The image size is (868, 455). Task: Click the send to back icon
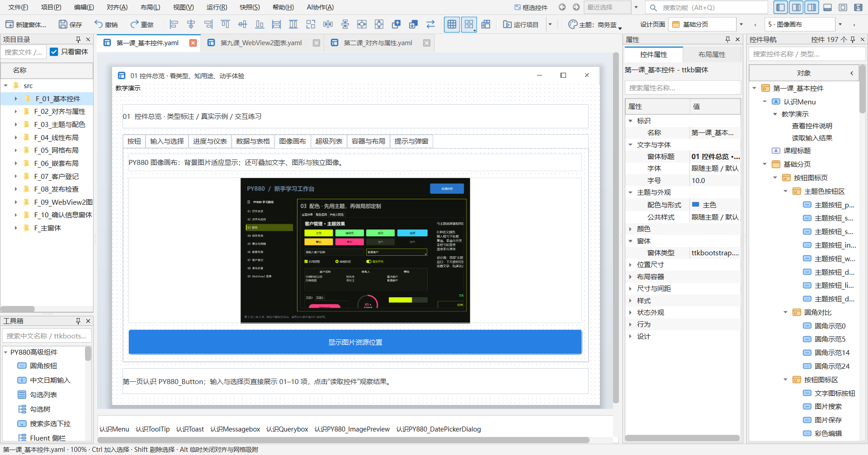pyautogui.click(x=413, y=24)
